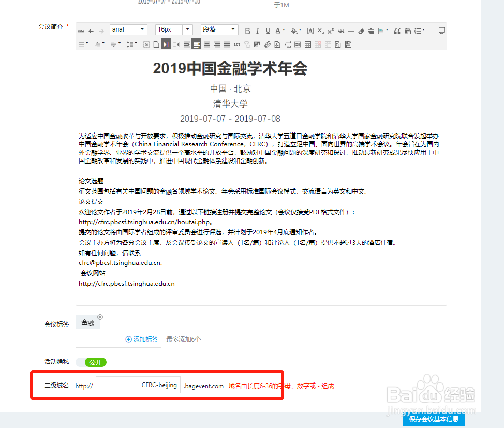This screenshot has width=504, height=428.
Task: Toggle left-to-right text direction
Action: 166,45
